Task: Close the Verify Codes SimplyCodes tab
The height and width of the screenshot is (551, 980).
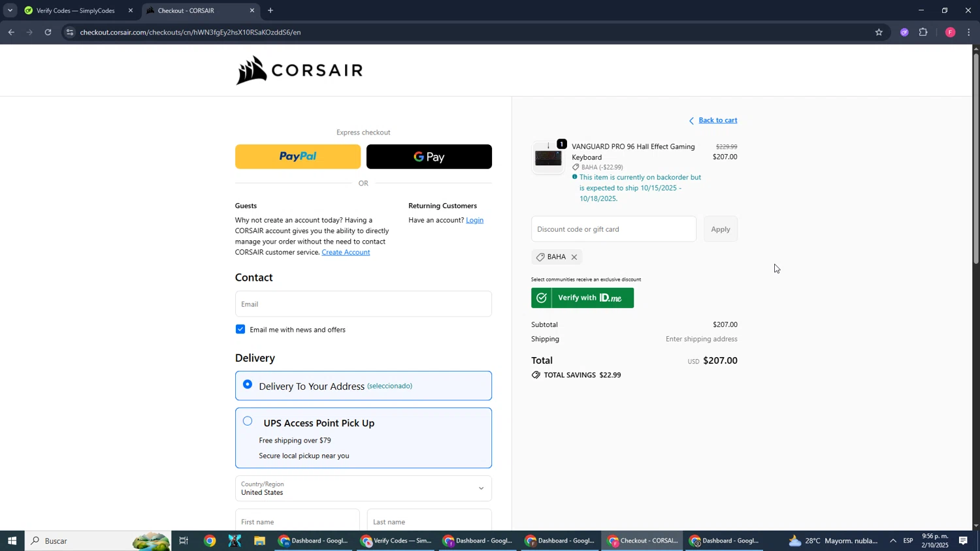Action: 131,10
